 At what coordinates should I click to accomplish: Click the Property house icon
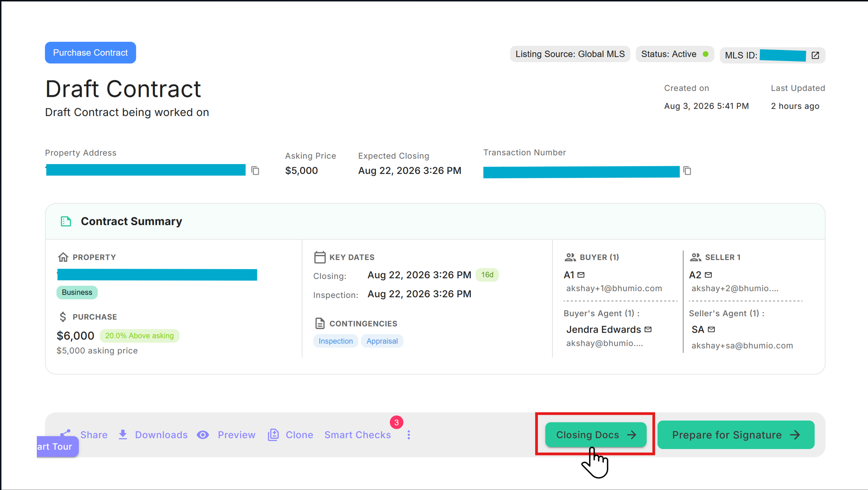63,257
